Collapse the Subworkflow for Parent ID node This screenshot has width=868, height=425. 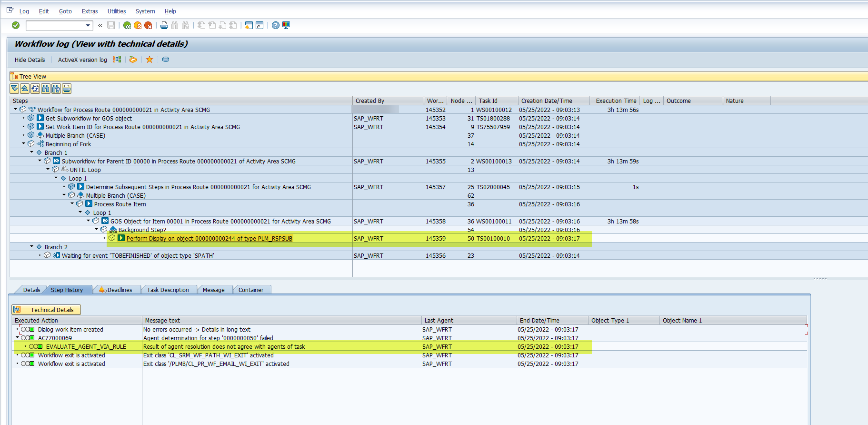(40, 161)
